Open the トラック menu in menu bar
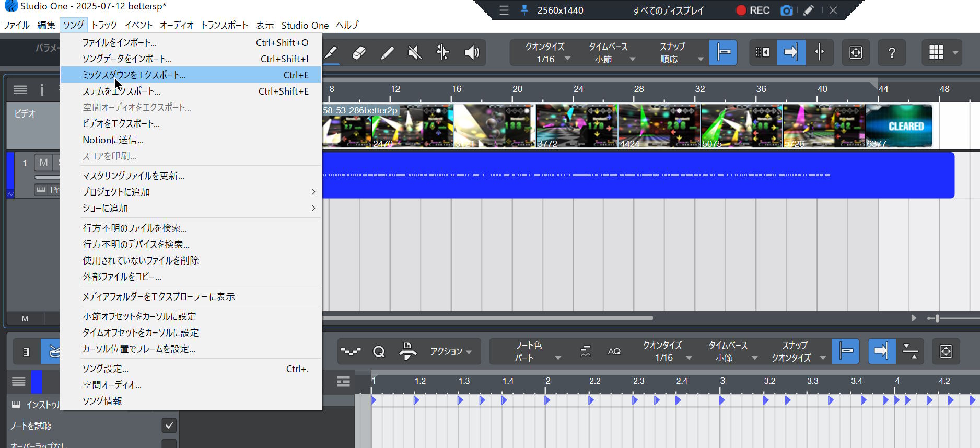980x448 pixels. (104, 25)
